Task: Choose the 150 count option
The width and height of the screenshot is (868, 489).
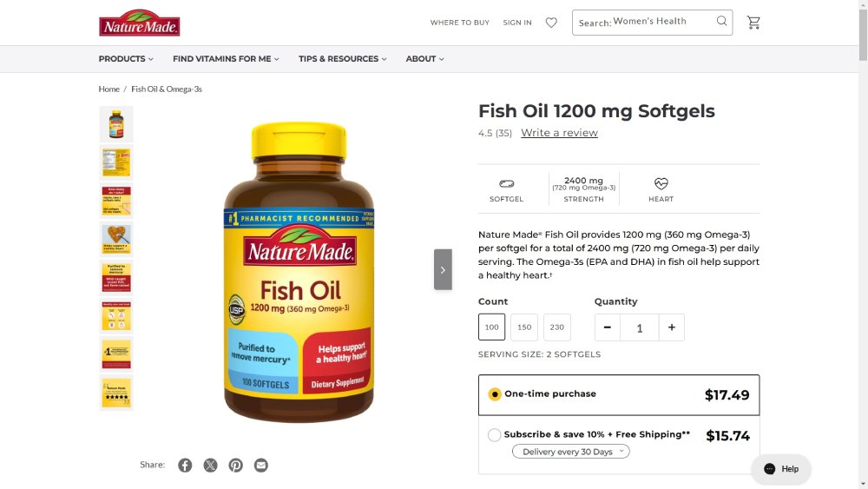Action: coord(524,327)
